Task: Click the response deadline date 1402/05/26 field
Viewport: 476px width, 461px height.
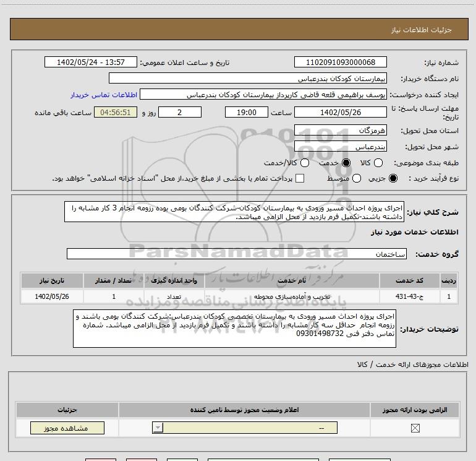Action: tap(340, 112)
